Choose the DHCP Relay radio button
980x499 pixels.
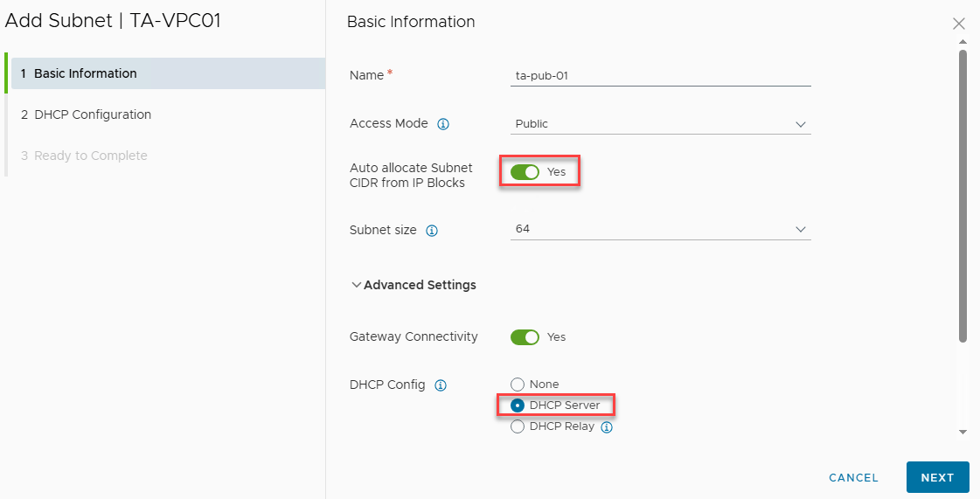click(518, 427)
